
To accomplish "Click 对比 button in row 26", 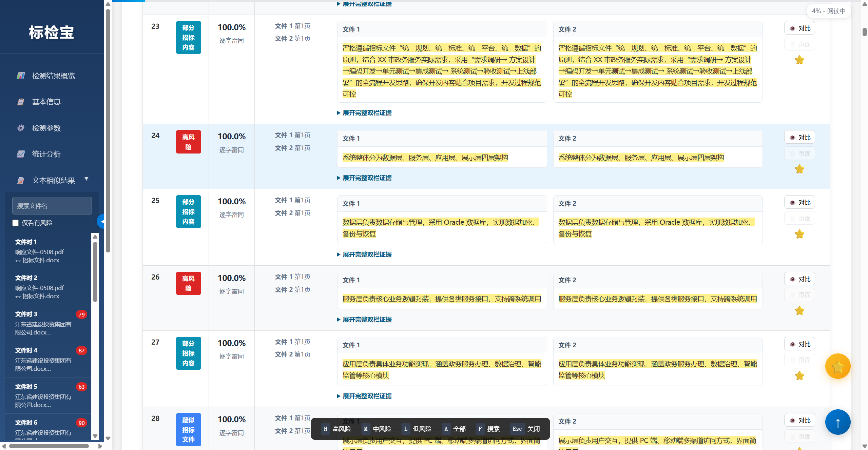I will coord(799,279).
